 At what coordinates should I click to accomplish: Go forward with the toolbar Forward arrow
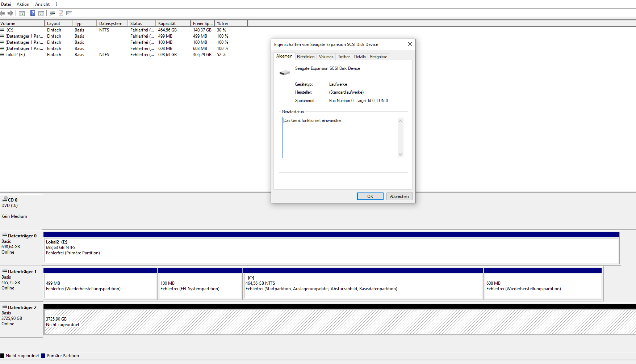tap(11, 13)
